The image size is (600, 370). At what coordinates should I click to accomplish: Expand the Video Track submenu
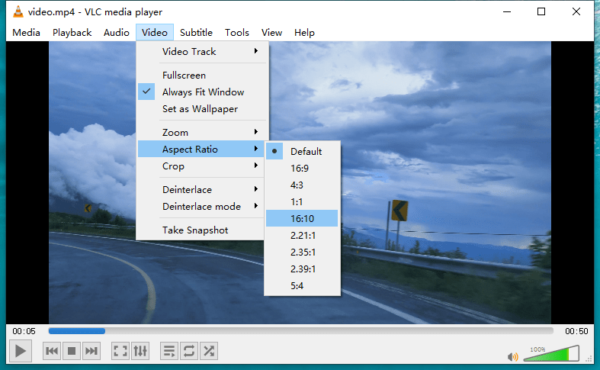pos(202,51)
